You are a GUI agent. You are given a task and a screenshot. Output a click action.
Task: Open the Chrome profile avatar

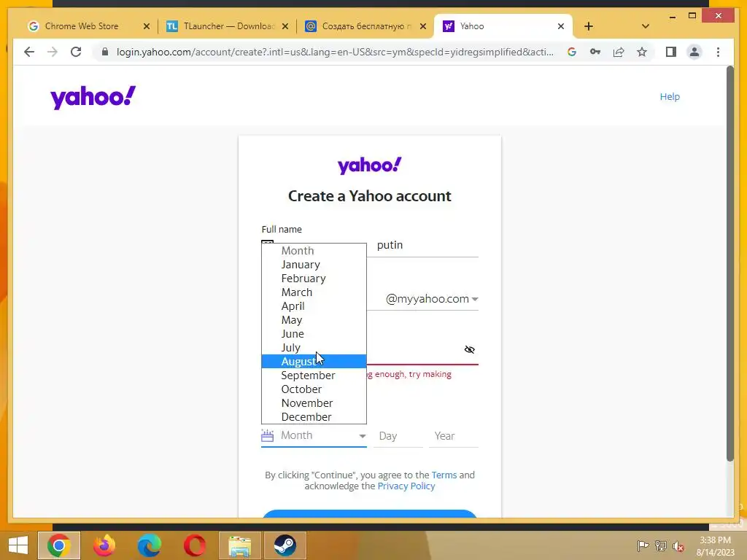pos(694,52)
